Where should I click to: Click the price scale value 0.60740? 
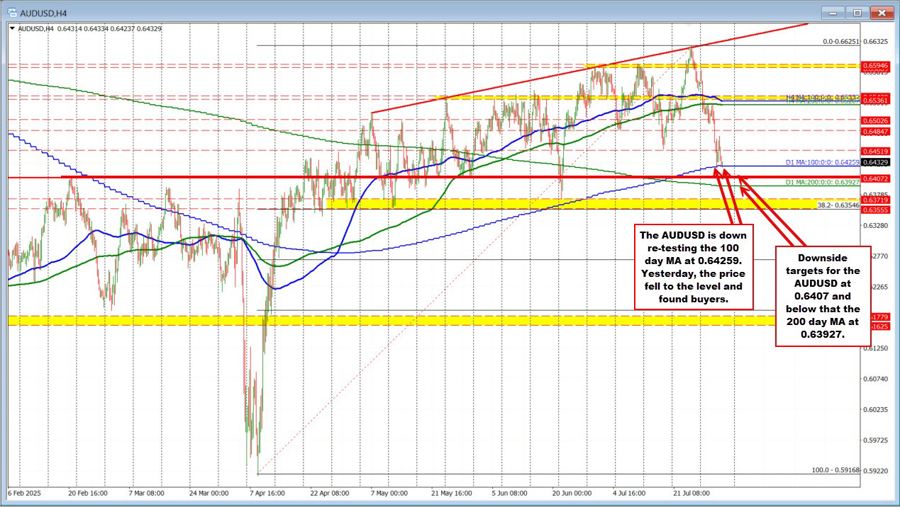pyautogui.click(x=878, y=379)
